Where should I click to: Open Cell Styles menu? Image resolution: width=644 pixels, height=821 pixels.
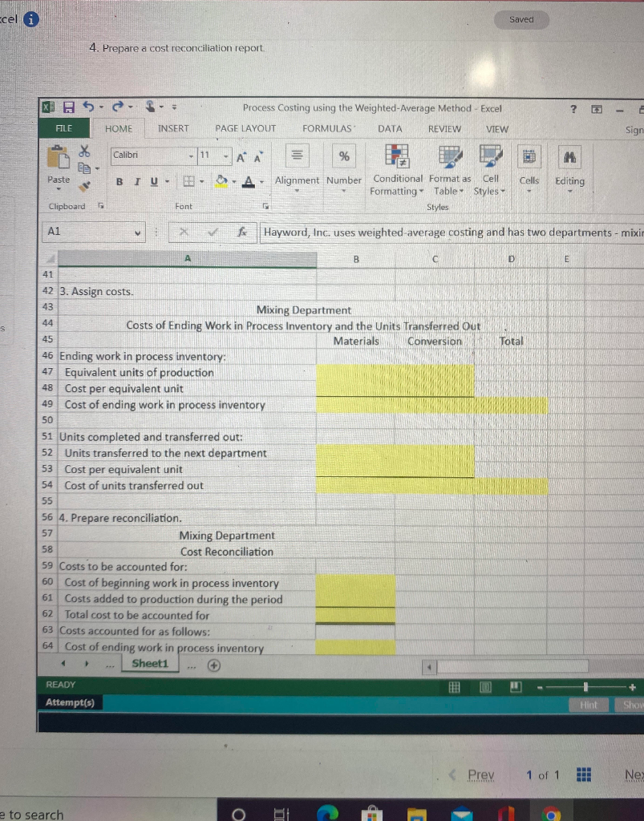[490, 170]
